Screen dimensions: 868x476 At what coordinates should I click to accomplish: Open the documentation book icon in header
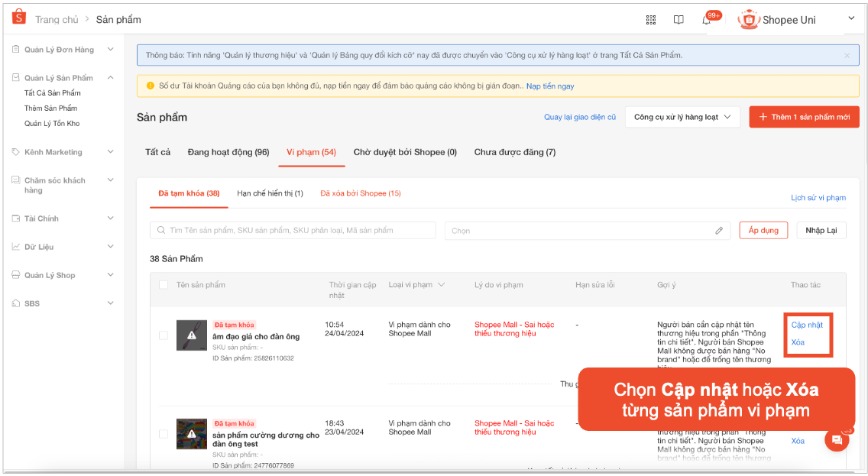679,20
